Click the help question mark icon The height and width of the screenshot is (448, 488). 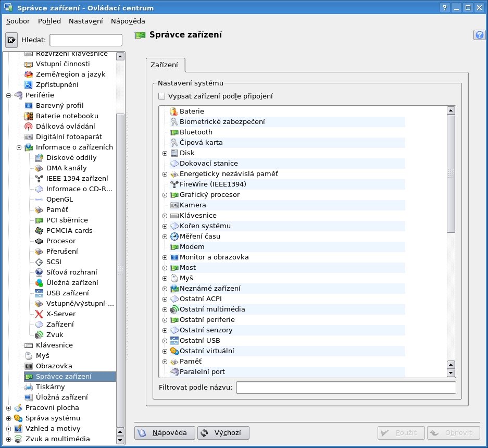pos(479,35)
